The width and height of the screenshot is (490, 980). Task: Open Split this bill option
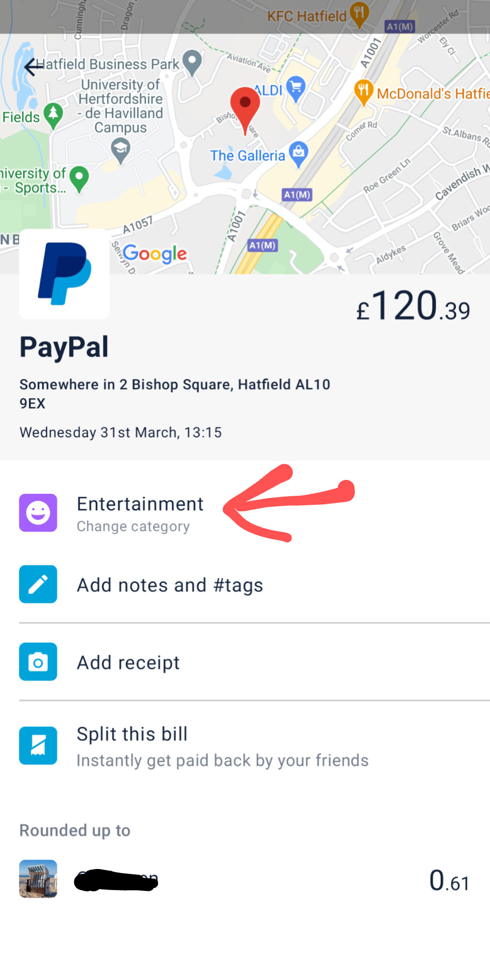pos(132,734)
